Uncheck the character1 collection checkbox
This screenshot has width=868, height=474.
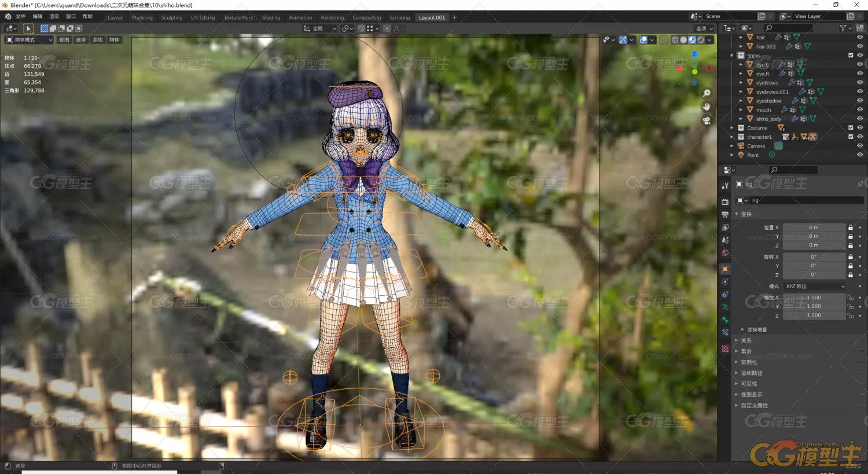coord(851,137)
